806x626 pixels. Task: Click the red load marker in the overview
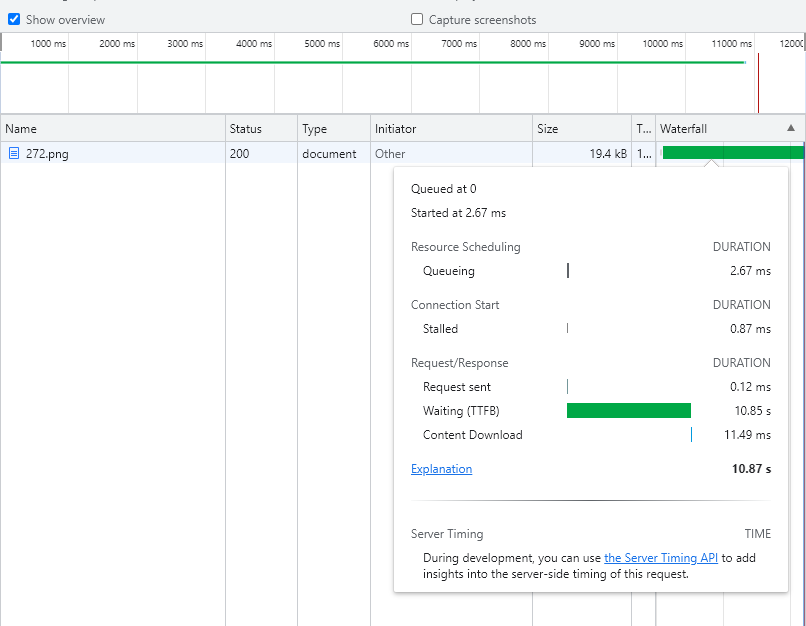(x=758, y=82)
